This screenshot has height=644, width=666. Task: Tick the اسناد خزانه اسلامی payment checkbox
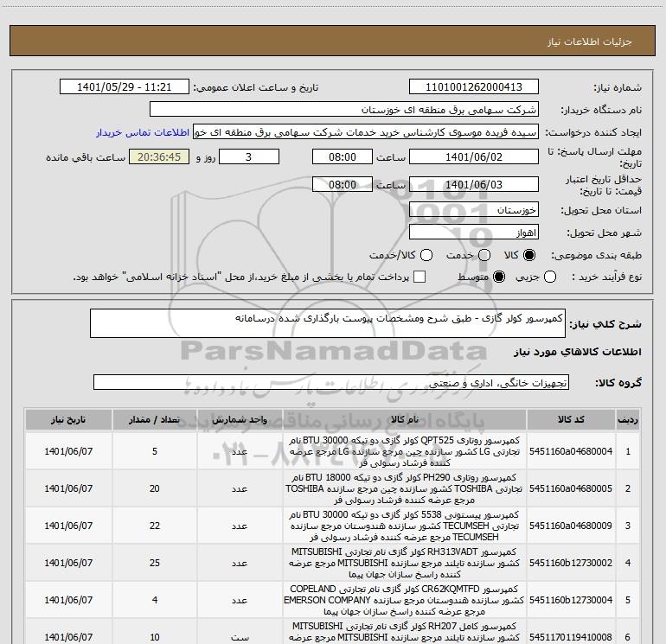420,277
